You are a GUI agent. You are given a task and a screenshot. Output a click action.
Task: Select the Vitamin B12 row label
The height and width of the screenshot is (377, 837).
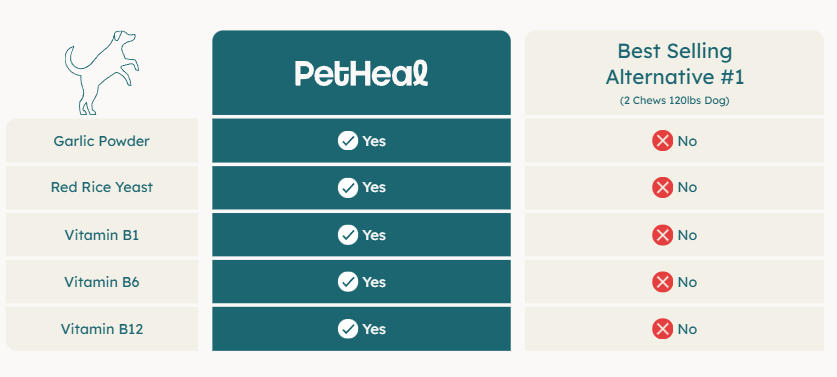coord(101,328)
